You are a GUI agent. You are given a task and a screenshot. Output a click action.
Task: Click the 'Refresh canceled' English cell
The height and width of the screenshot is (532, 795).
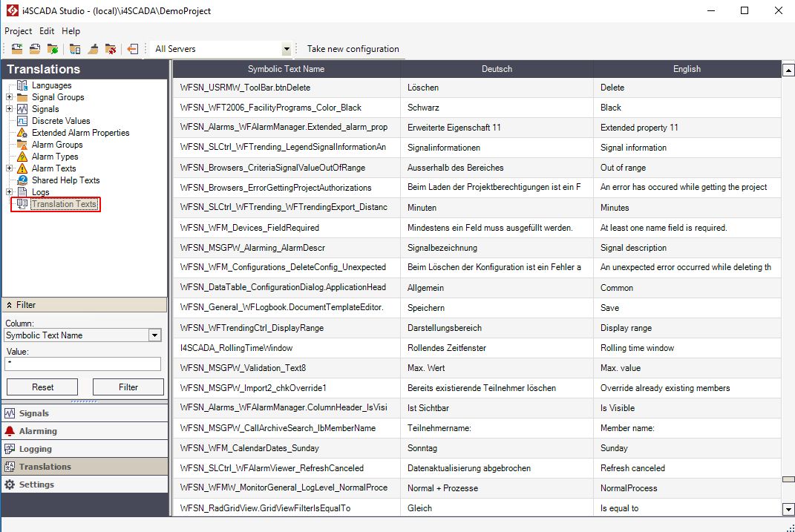[x=687, y=468]
